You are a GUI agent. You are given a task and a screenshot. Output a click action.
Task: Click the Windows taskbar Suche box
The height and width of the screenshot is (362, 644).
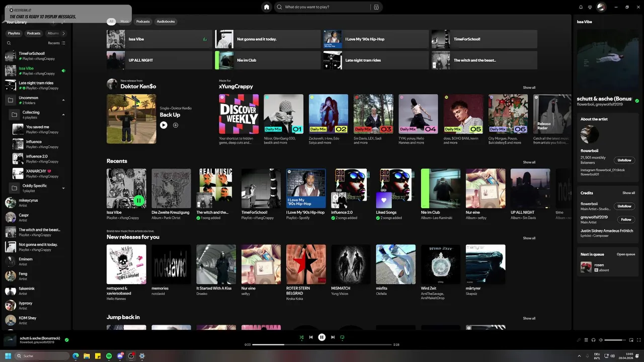[43, 356]
